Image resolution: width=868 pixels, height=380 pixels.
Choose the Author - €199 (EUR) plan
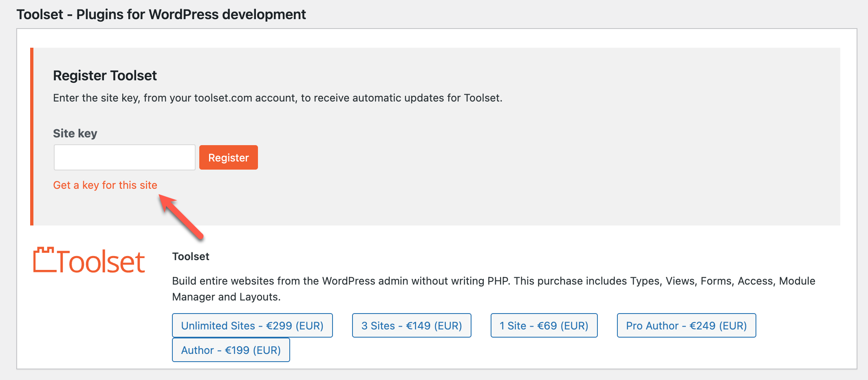(x=231, y=350)
